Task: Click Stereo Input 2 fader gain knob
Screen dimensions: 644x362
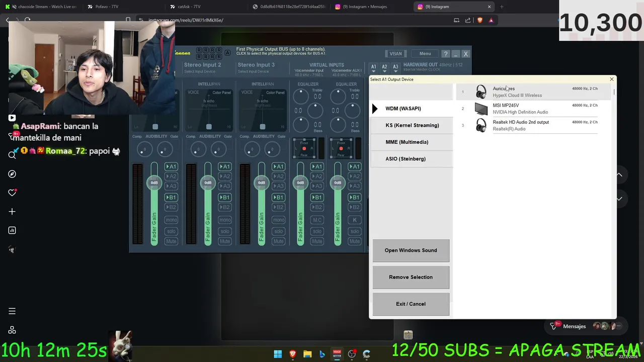Action: [208, 183]
